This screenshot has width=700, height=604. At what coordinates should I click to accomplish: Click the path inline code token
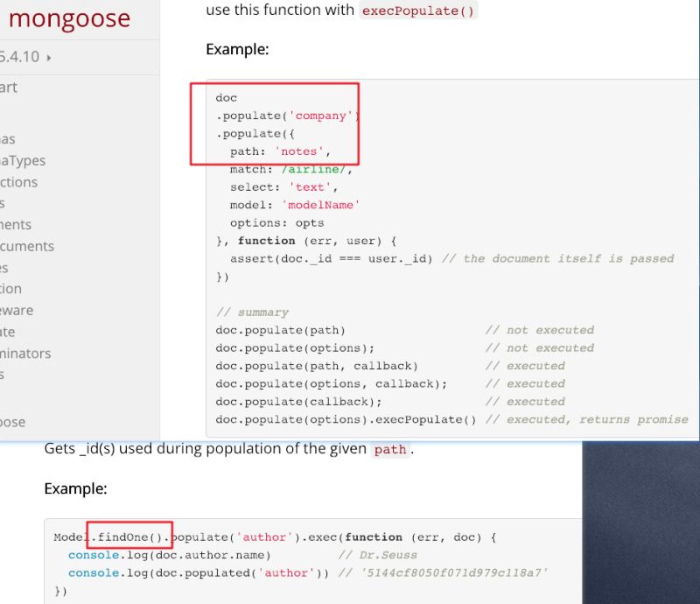[x=391, y=450]
